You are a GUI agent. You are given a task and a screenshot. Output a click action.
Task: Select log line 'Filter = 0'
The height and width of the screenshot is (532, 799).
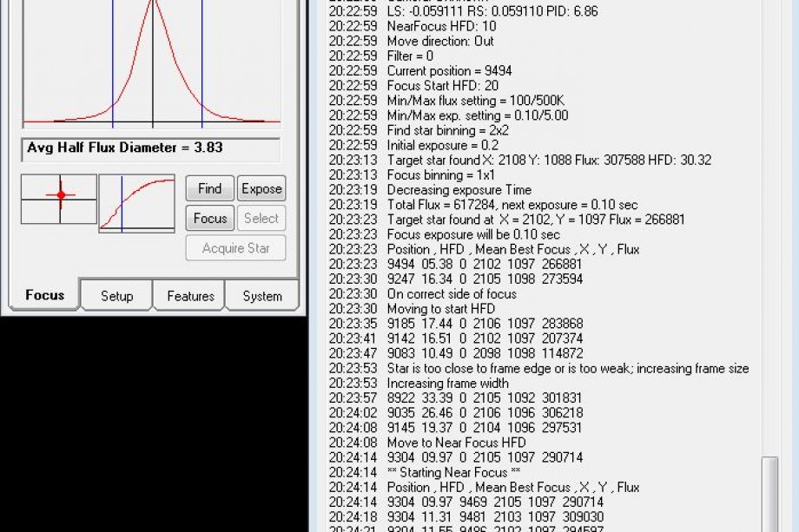(x=381, y=56)
